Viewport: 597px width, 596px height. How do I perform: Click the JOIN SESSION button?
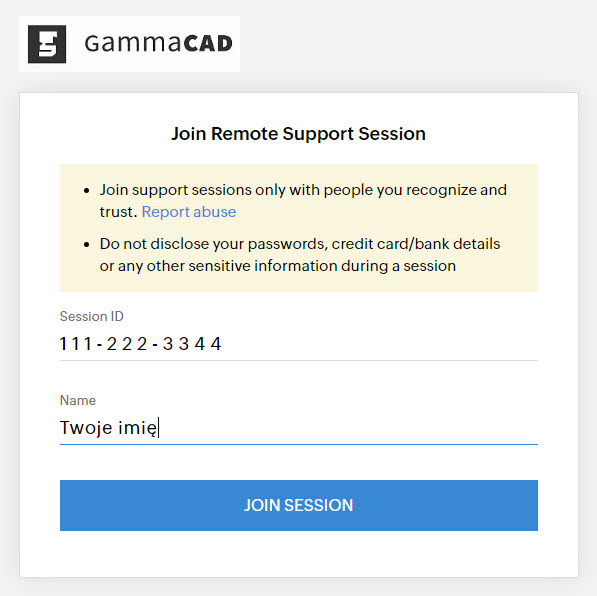tap(298, 505)
